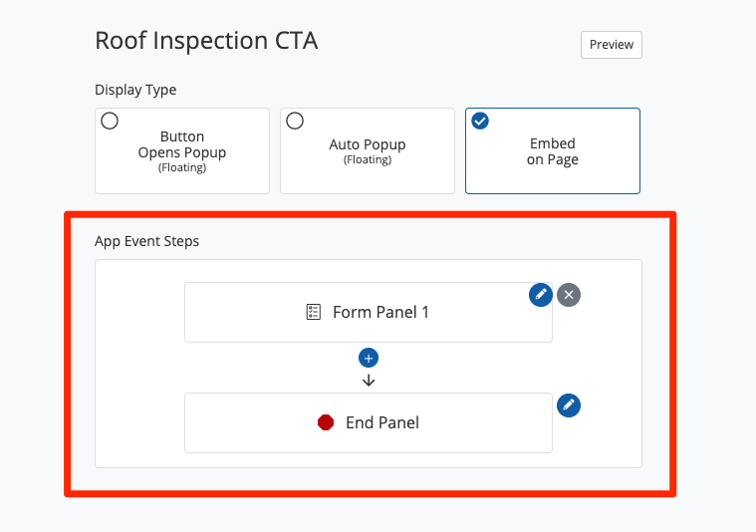Image resolution: width=756 pixels, height=532 pixels.
Task: Click the Roof Inspection CTA title
Action: [206, 41]
